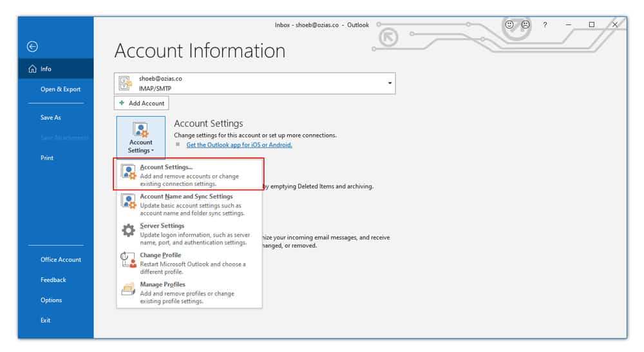Click the Info home icon

point(32,69)
